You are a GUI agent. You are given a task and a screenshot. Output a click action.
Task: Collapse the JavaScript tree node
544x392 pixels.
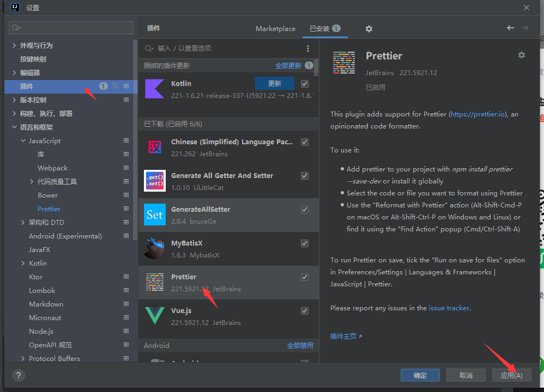(x=23, y=140)
